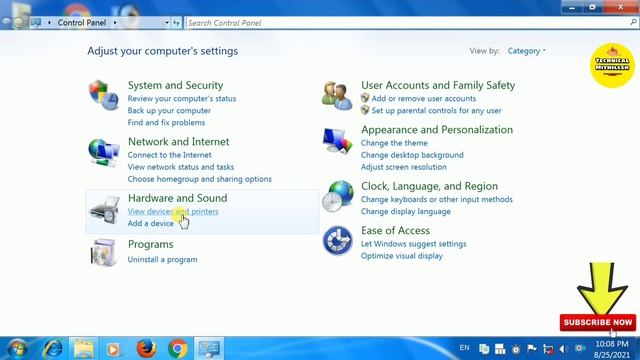Click the Ease of Access icon
The image size is (640, 360).
coord(337,240)
